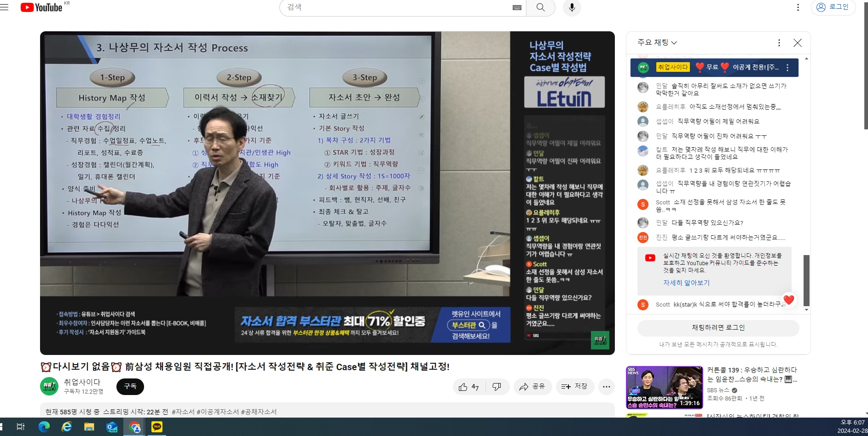Subscribe with the 구독 button
Viewport: 868px width, 436px height.
coord(130,386)
